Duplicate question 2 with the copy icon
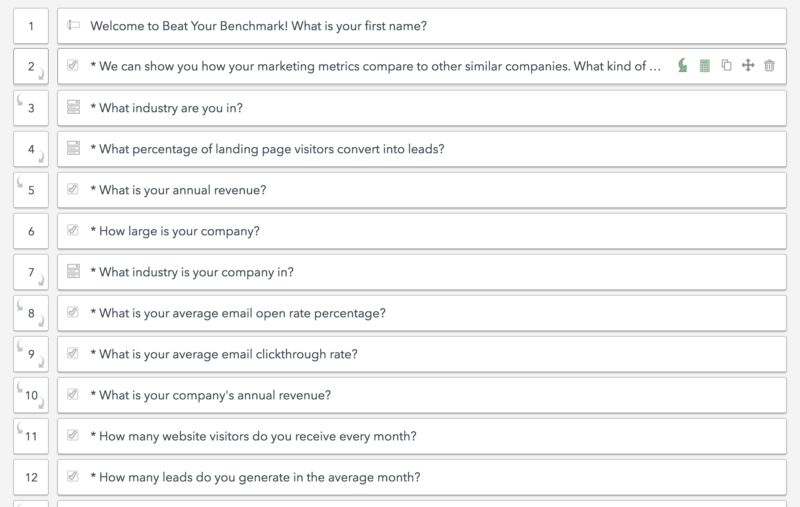Image resolution: width=800 pixels, height=507 pixels. 726,66
